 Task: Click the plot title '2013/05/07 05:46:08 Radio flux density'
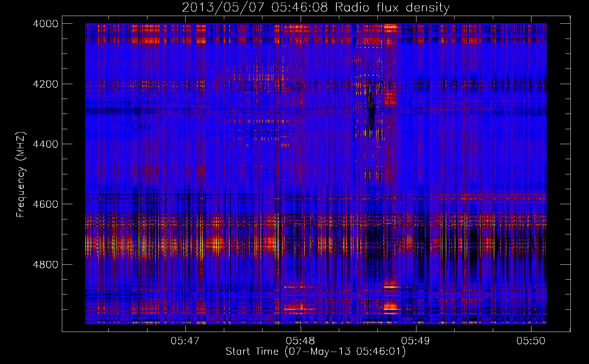click(x=316, y=8)
